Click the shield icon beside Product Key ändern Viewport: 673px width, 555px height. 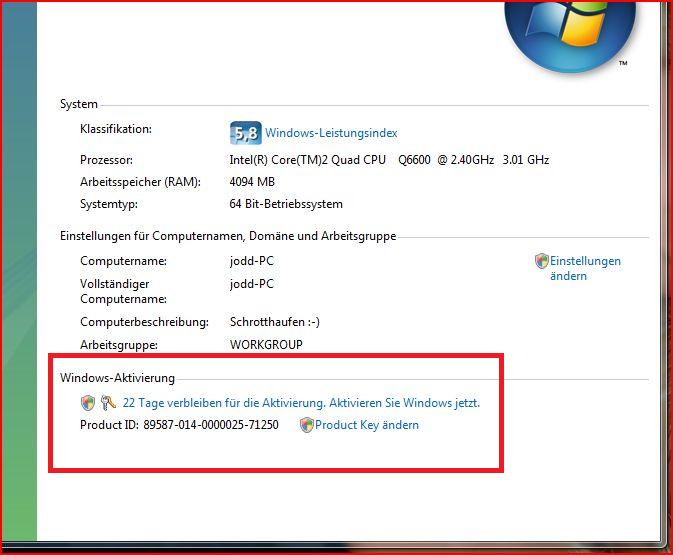[307, 425]
